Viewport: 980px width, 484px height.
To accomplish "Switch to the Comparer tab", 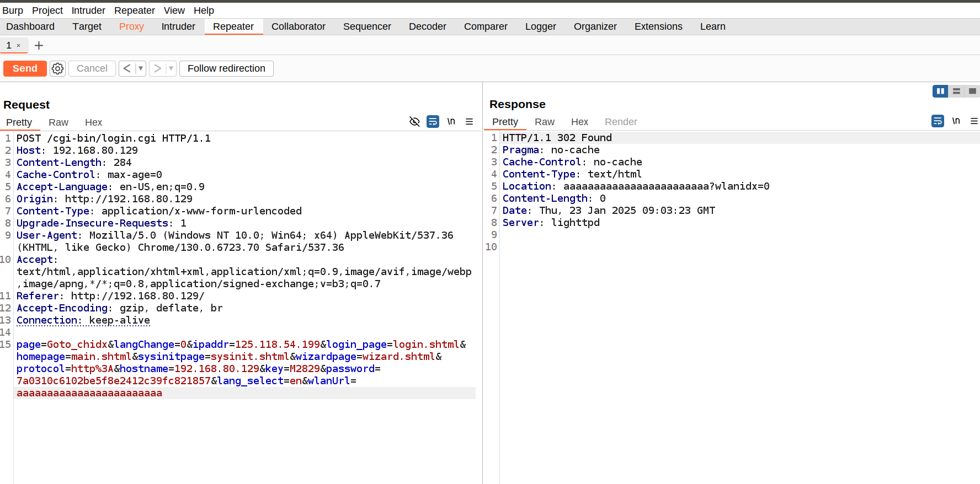I will pos(486,26).
